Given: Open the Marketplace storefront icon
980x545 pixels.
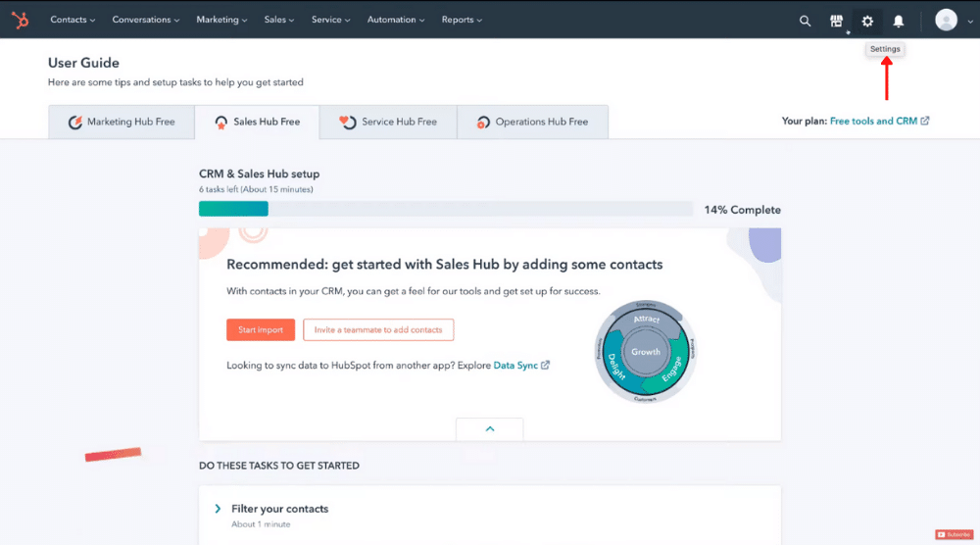Looking at the screenshot, I should pyautogui.click(x=836, y=21).
